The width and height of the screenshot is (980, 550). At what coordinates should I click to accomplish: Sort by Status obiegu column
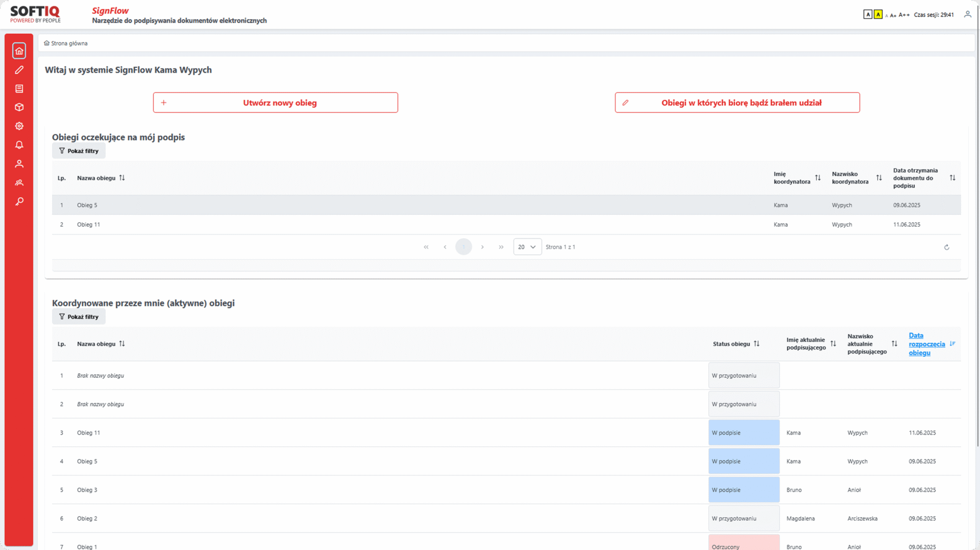(756, 344)
